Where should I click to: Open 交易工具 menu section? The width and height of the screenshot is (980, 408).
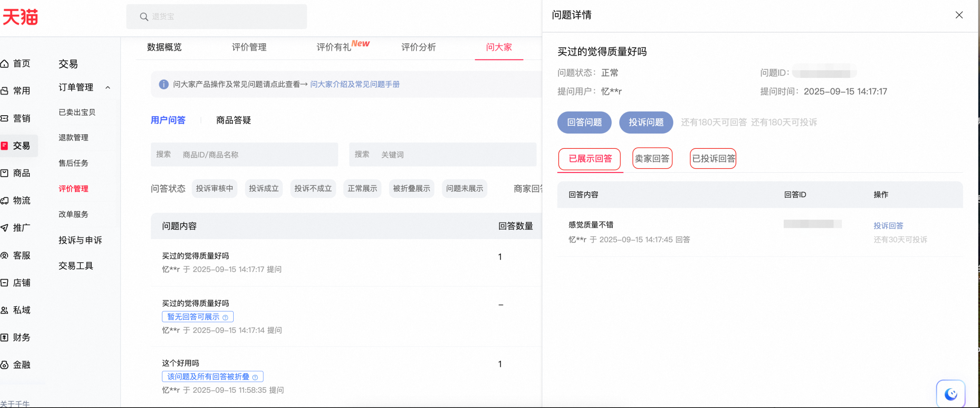[x=76, y=266]
